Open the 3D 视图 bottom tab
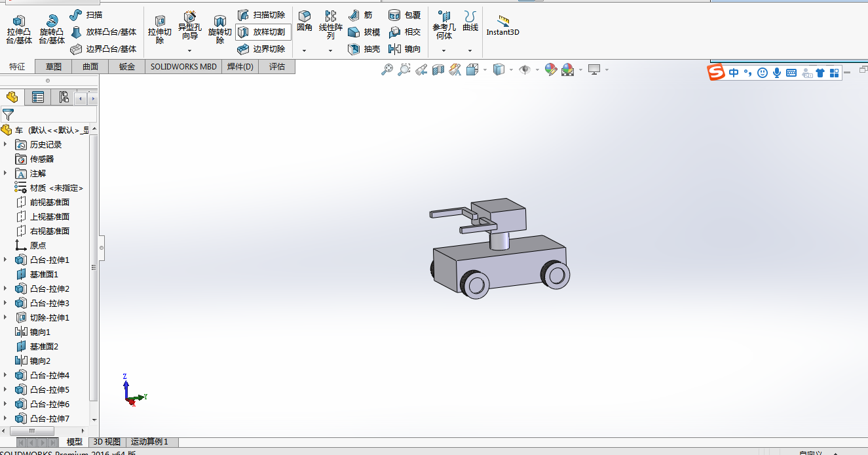868x455 pixels. (107, 442)
